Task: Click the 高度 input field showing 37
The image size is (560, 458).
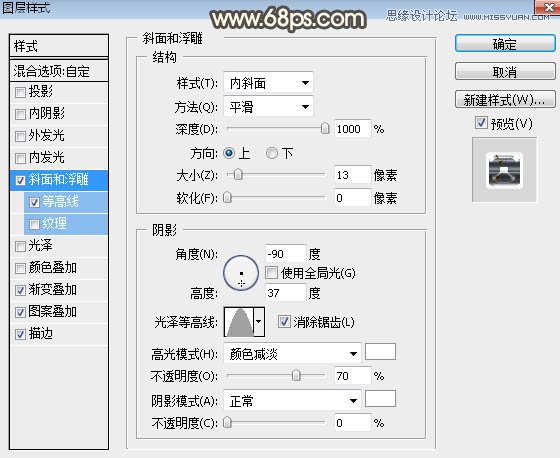Action: (286, 293)
